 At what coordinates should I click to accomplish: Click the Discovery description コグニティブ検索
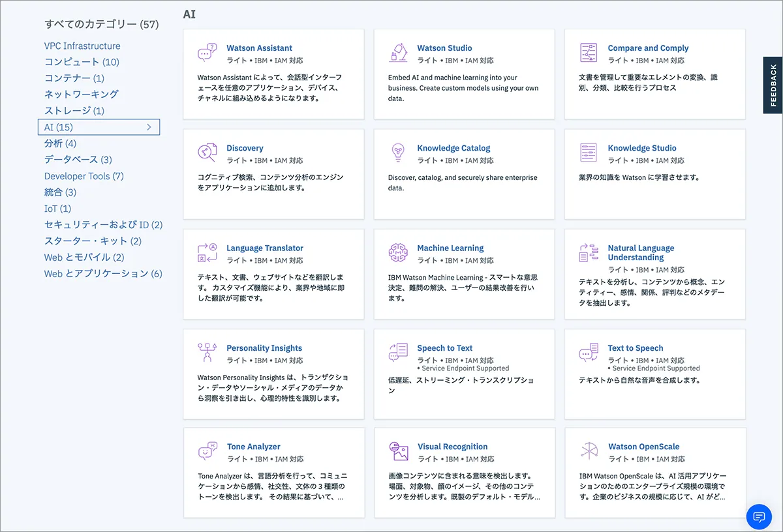270,183
